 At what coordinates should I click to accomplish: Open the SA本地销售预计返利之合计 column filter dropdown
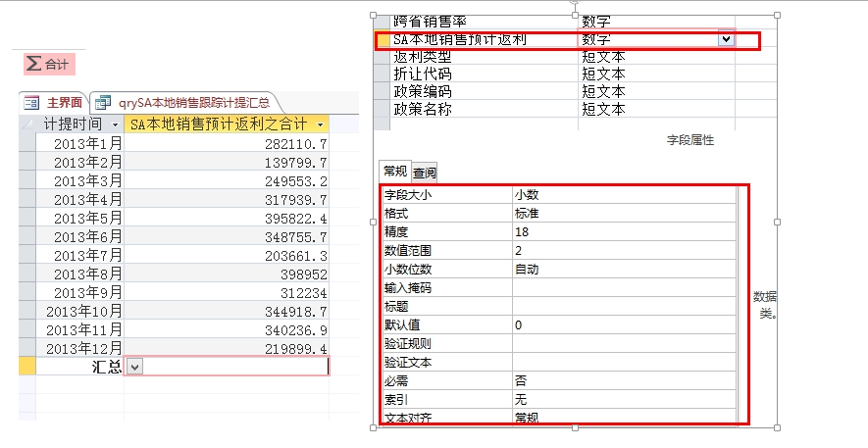(320, 125)
